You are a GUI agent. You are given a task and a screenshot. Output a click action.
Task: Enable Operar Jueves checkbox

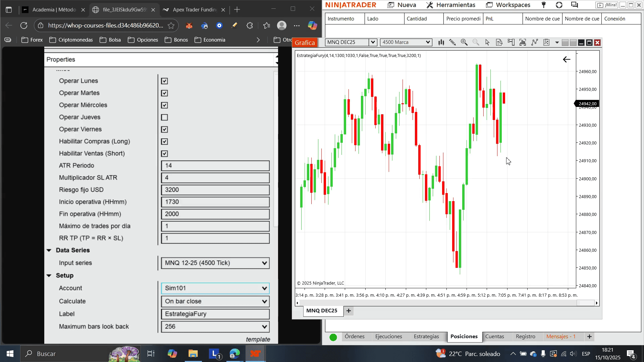164,117
